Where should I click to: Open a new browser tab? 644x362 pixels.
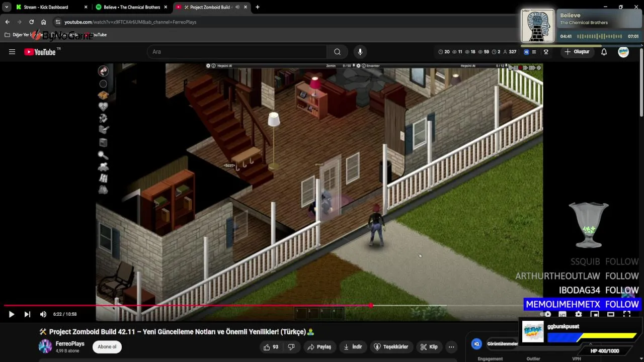point(258,7)
